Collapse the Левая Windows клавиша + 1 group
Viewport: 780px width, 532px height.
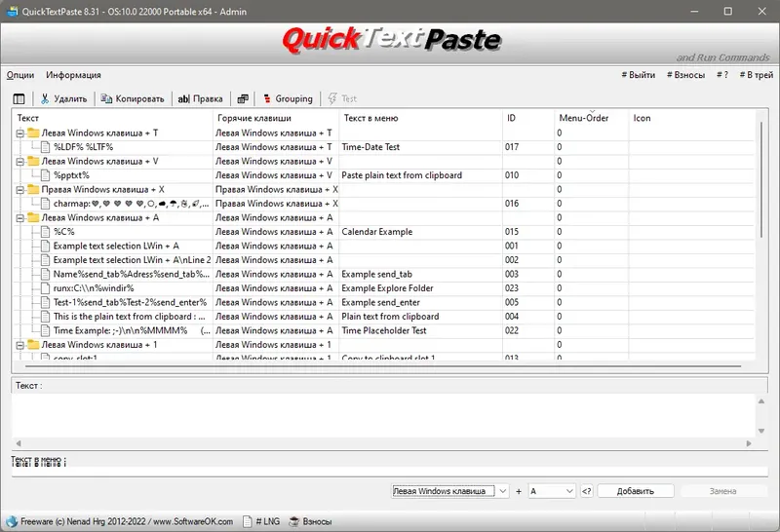coord(19,345)
